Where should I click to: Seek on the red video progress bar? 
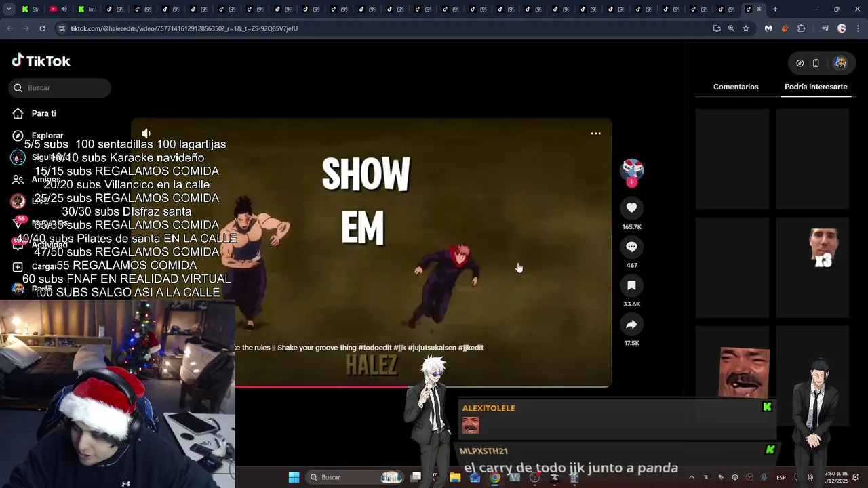322,386
